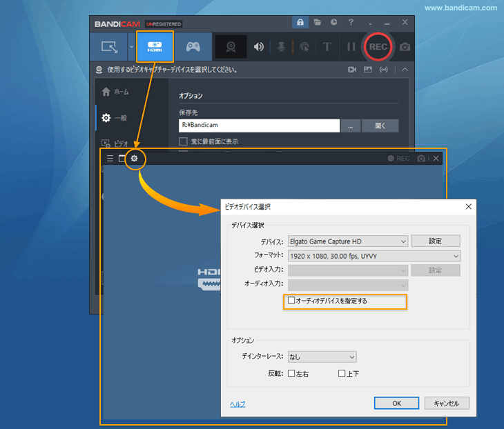Click the camera icon in device window
The image size is (504, 429).
(421, 159)
